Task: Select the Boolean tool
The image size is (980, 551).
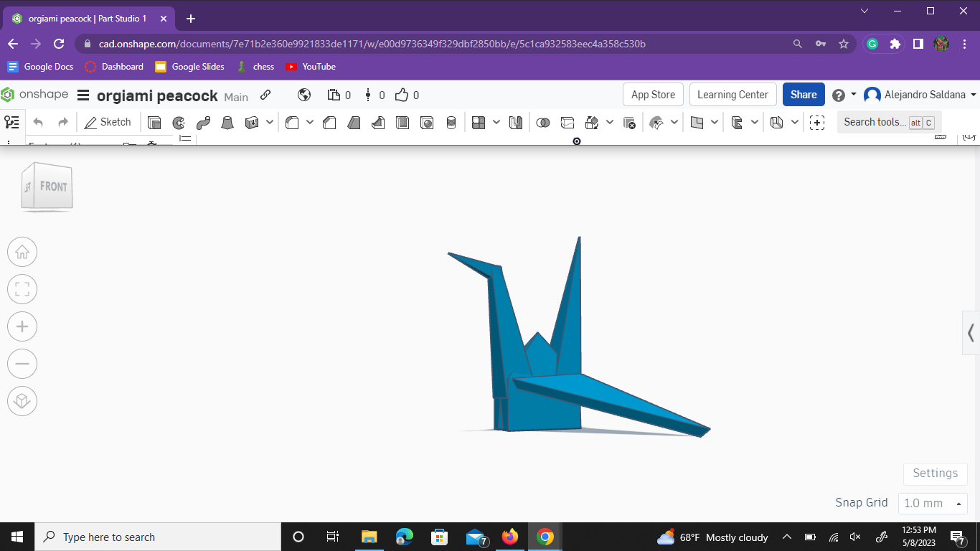Action: click(x=543, y=122)
